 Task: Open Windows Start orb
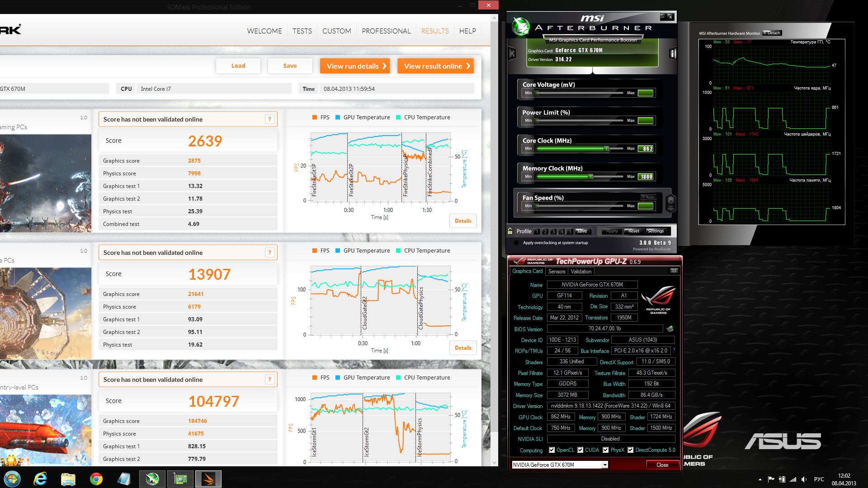[x=12, y=479]
